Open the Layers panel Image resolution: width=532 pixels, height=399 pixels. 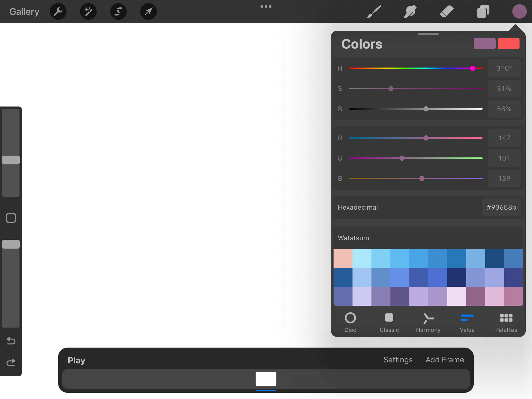tap(483, 11)
